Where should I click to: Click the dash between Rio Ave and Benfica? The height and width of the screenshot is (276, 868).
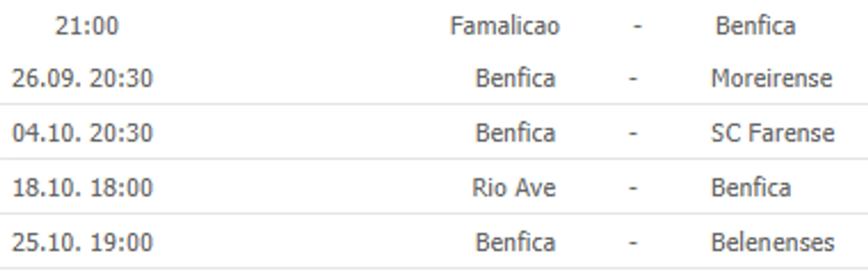633,188
